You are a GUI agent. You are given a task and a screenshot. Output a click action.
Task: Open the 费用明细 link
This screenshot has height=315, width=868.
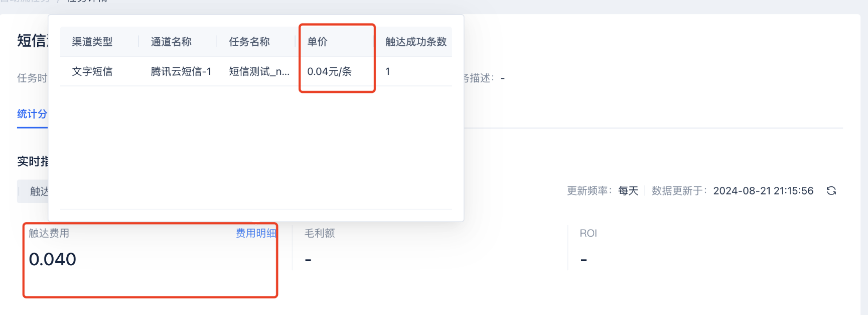pyautogui.click(x=256, y=233)
